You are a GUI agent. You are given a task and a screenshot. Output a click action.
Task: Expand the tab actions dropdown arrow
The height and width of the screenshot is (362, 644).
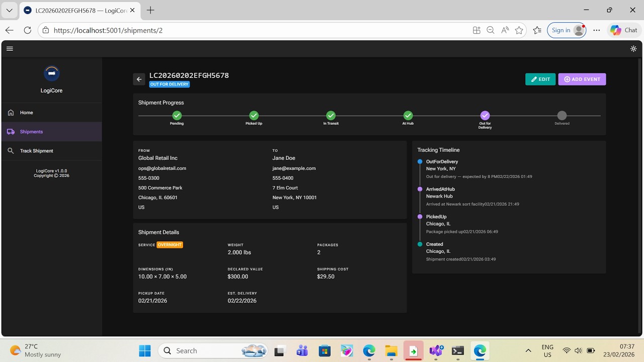click(9, 10)
